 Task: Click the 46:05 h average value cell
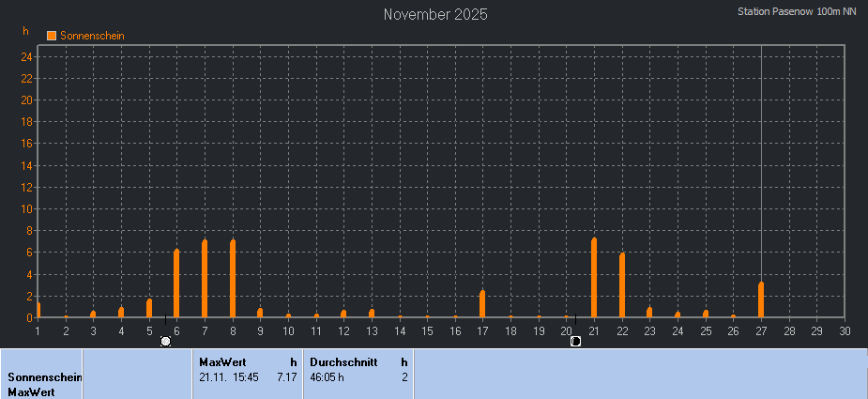tap(327, 377)
